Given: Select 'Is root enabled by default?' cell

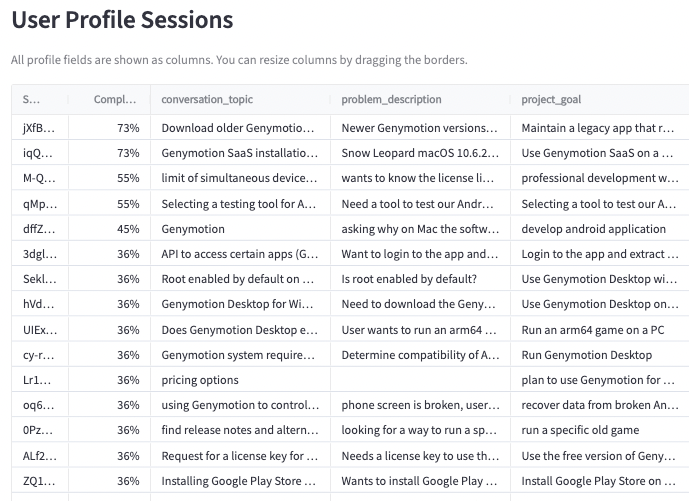Looking at the screenshot, I should click(421, 279).
